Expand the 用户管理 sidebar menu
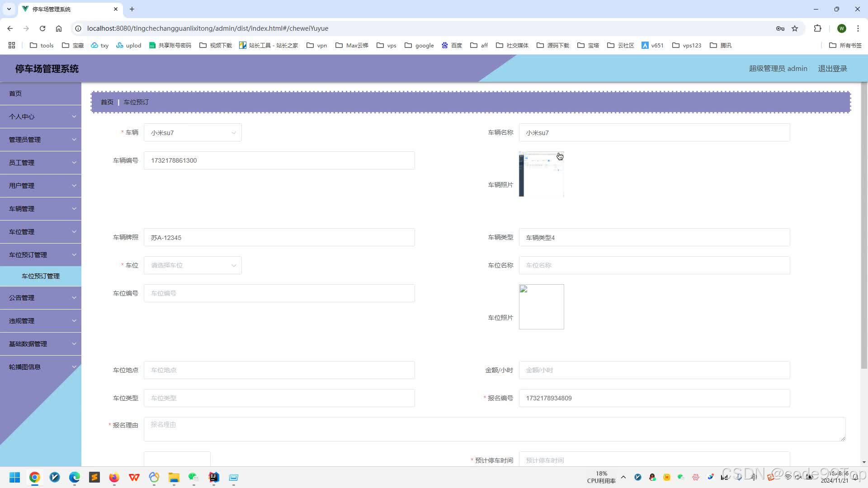The image size is (868, 488). [x=41, y=186]
